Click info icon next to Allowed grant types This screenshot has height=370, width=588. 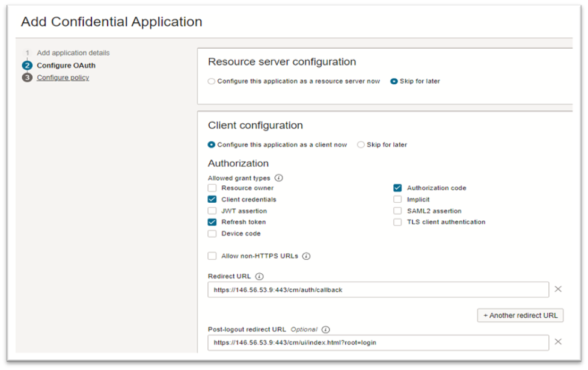click(x=279, y=178)
